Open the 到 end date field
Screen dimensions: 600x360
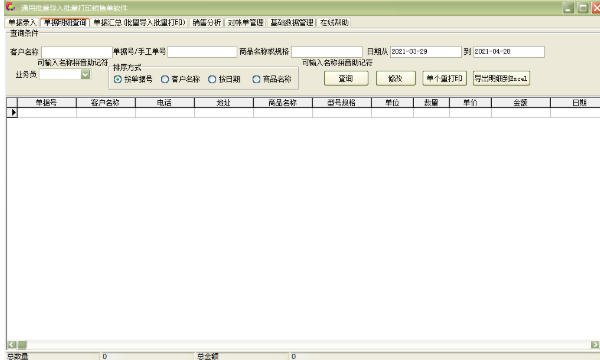click(x=509, y=52)
